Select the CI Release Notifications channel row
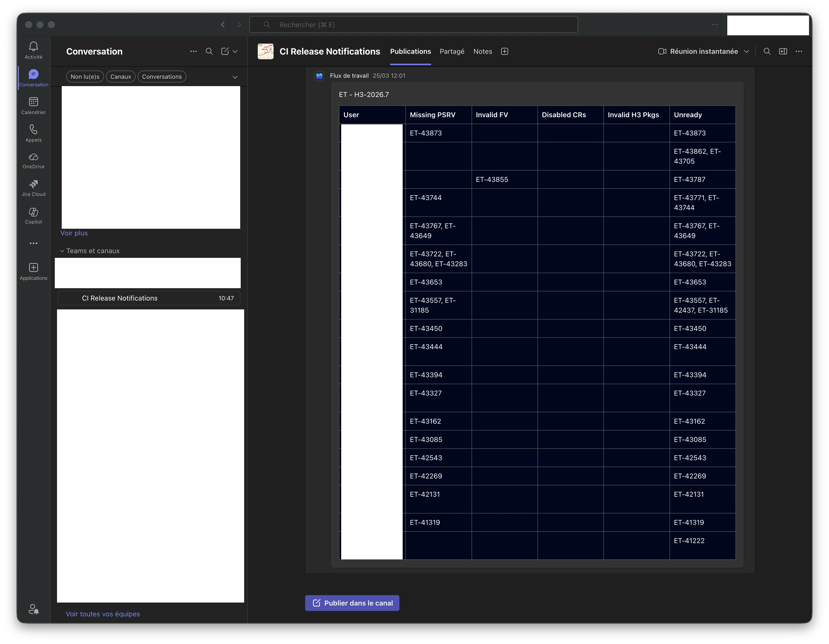 (x=149, y=298)
